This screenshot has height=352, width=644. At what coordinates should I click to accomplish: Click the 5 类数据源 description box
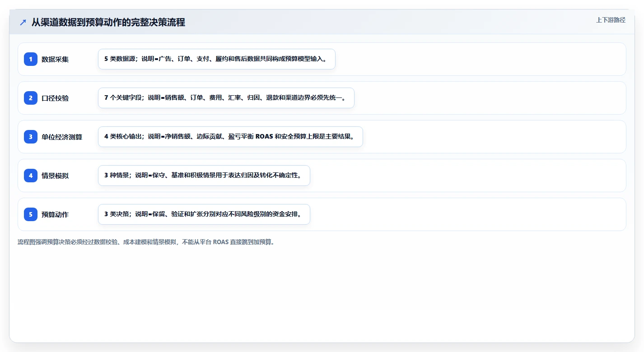(217, 59)
